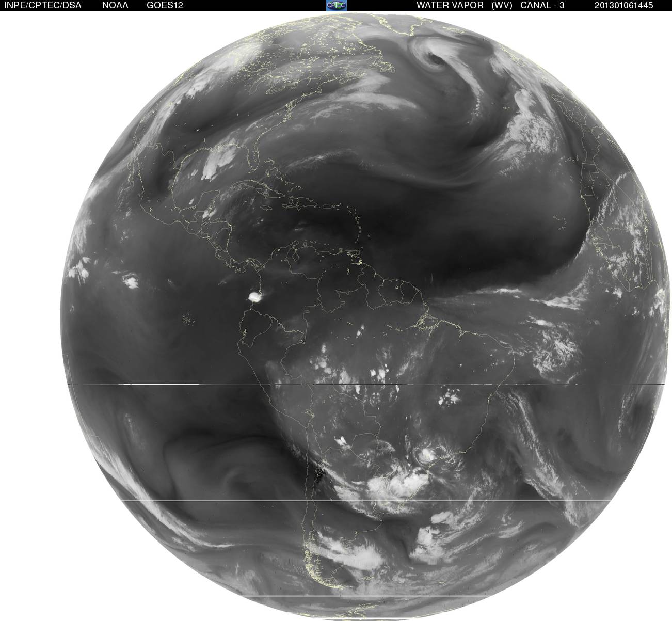
Task: Click the GOES-12 water vapor globe image
Action: 365,316
